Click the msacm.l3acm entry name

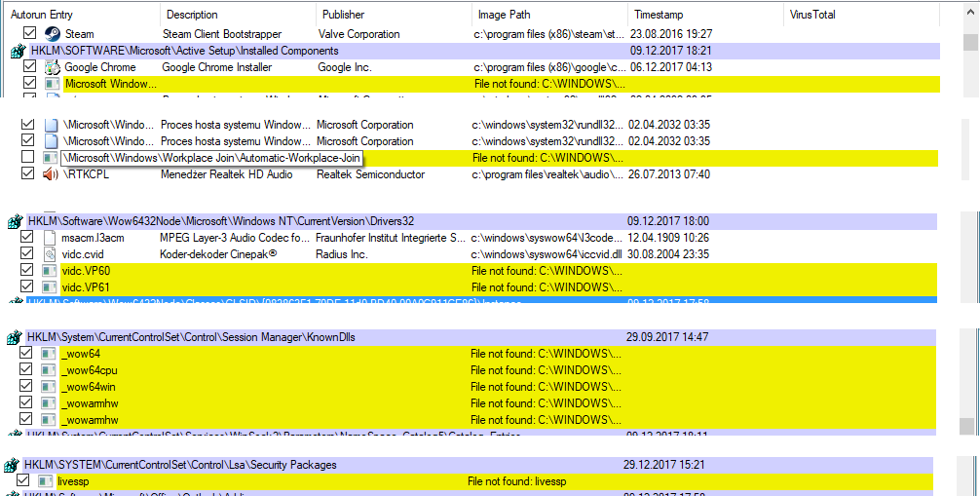[x=93, y=238]
